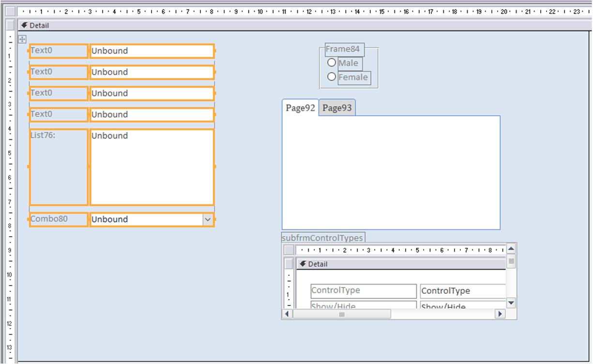
Task: Select the Female radio button
Action: coord(332,76)
